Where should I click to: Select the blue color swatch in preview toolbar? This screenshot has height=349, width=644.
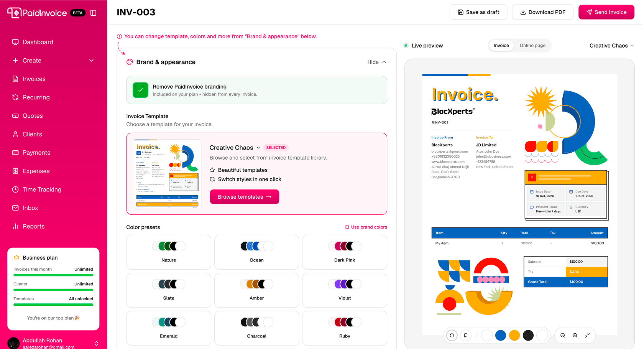(x=501, y=335)
